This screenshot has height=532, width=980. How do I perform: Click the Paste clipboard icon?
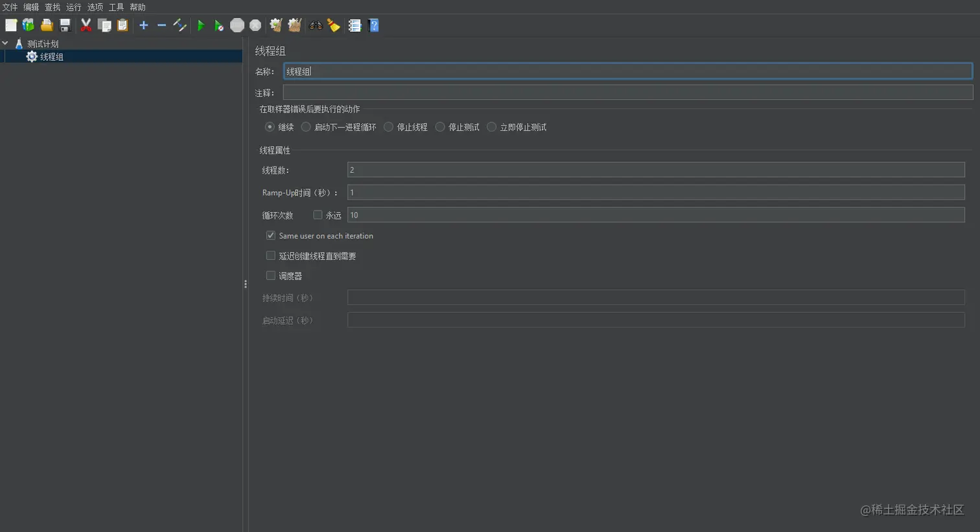122,25
